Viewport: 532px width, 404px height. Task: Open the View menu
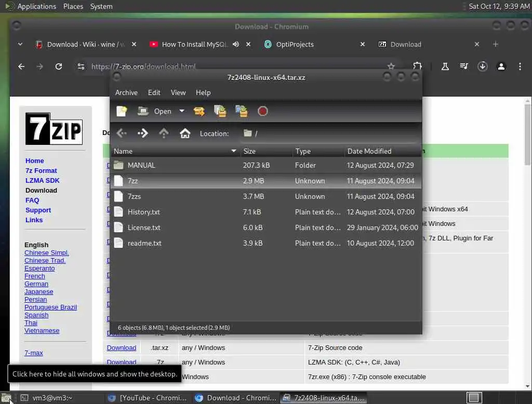click(178, 92)
